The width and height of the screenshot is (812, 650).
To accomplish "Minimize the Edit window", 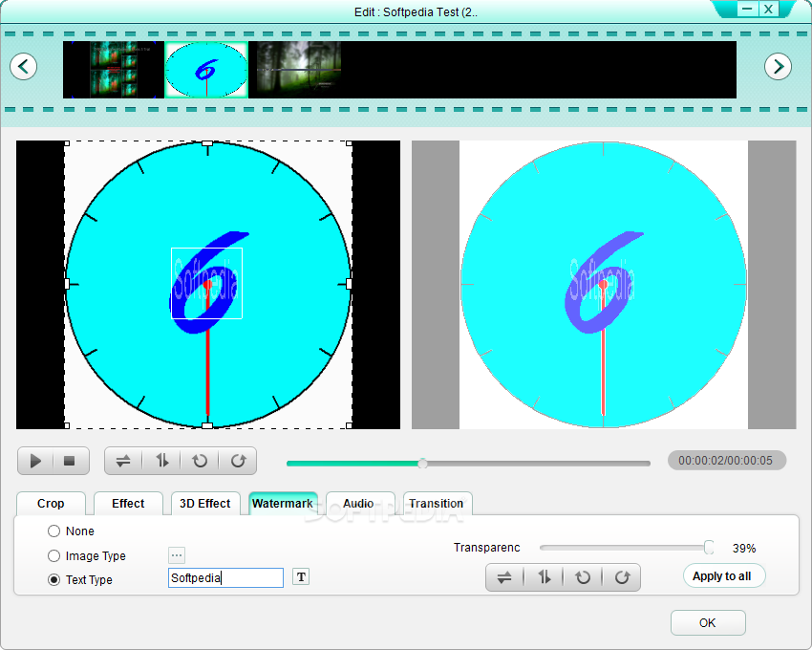I will (x=747, y=9).
